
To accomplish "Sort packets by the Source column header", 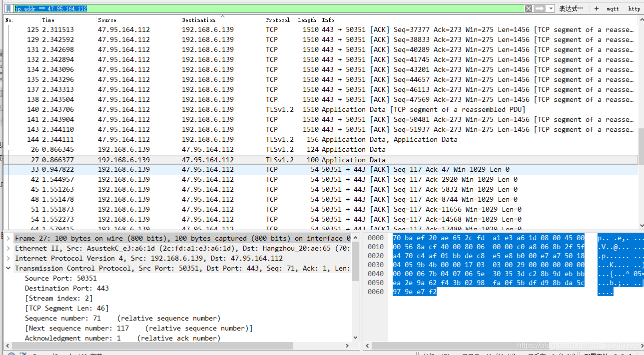I will tap(138, 20).
